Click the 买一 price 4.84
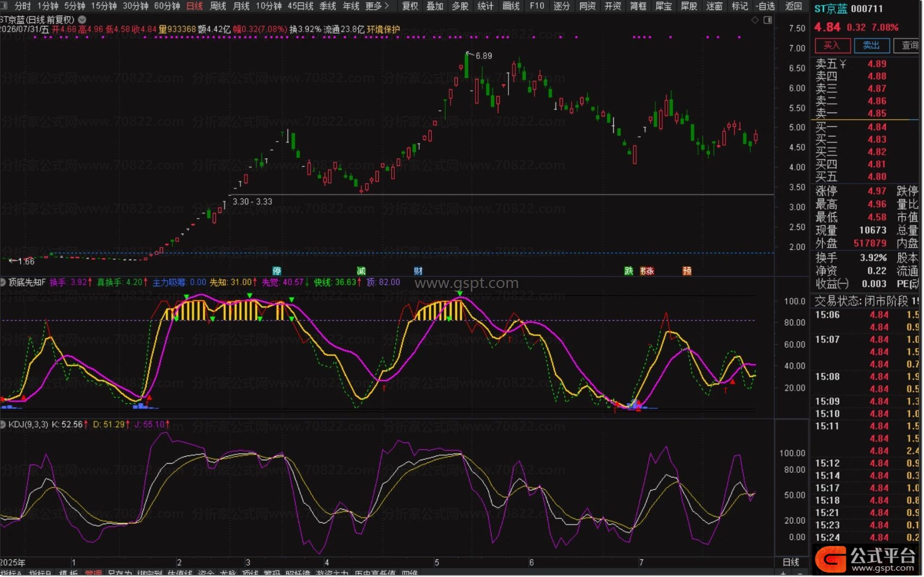924x577 pixels. 877,127
